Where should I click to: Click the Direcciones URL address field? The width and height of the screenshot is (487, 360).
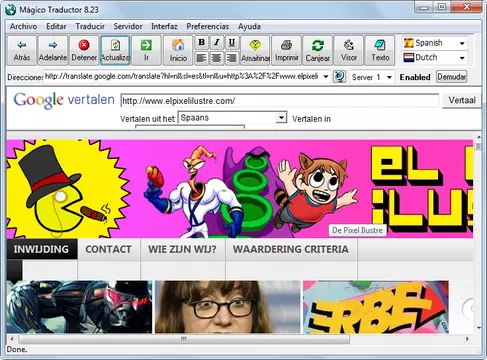pos(182,77)
